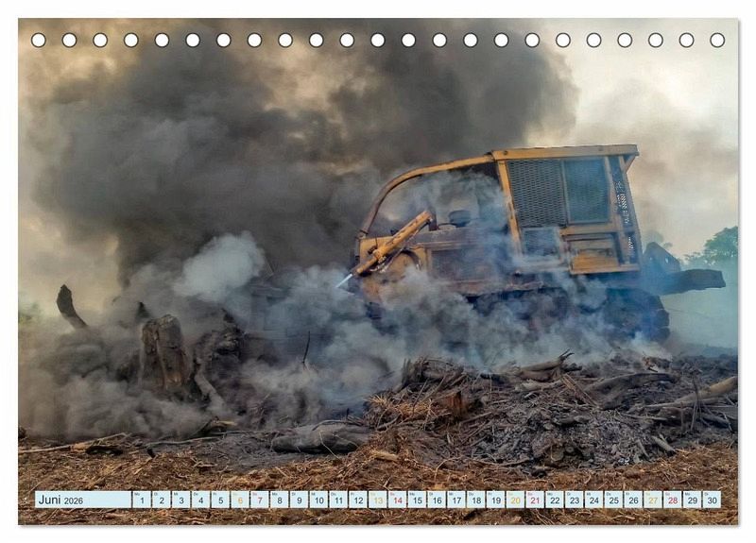Image resolution: width=756 pixels, height=543 pixels.
Task: Select Saturday June 13 date cell
Action: pyautogui.click(x=377, y=500)
